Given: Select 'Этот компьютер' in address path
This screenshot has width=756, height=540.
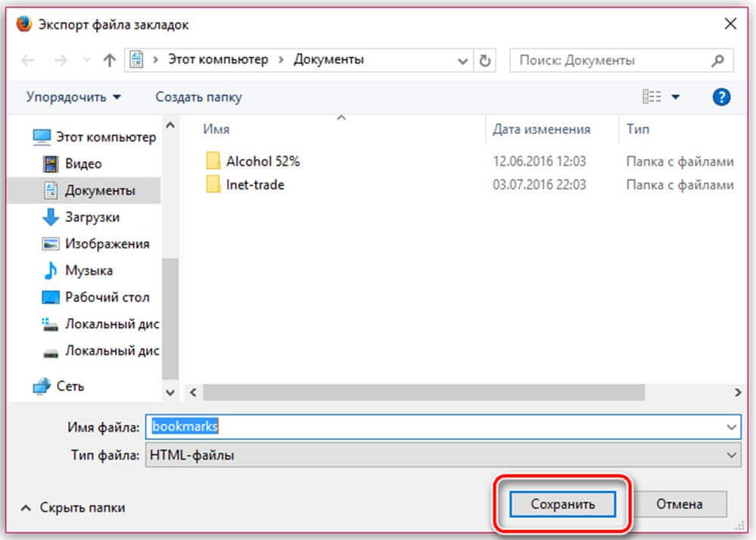Looking at the screenshot, I should click(218, 59).
